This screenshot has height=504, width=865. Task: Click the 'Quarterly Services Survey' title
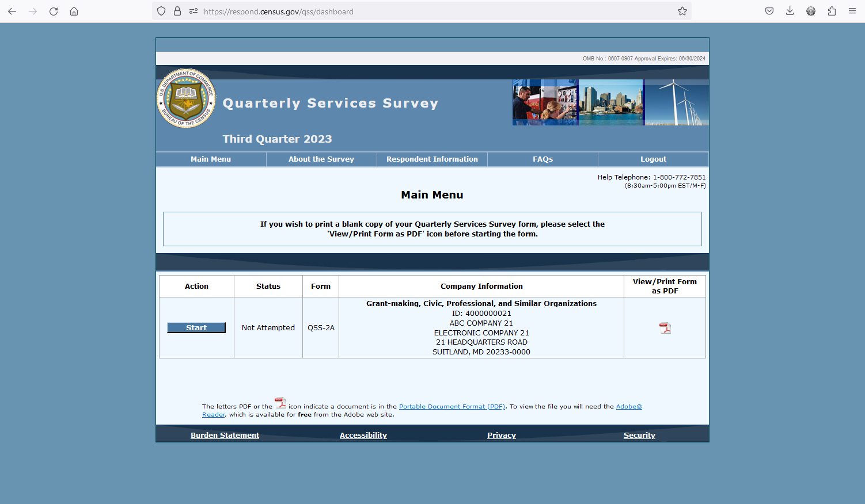tap(331, 104)
